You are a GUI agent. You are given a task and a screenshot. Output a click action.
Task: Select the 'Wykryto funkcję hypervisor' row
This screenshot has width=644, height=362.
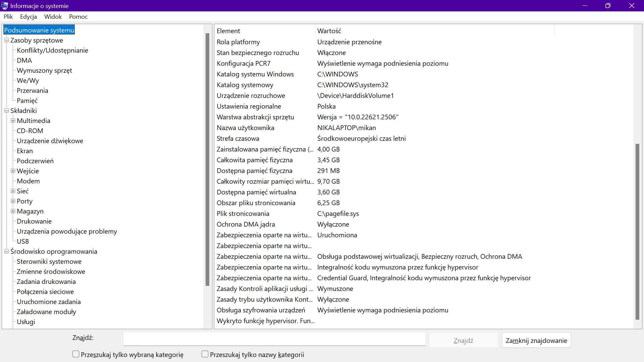[384, 321]
